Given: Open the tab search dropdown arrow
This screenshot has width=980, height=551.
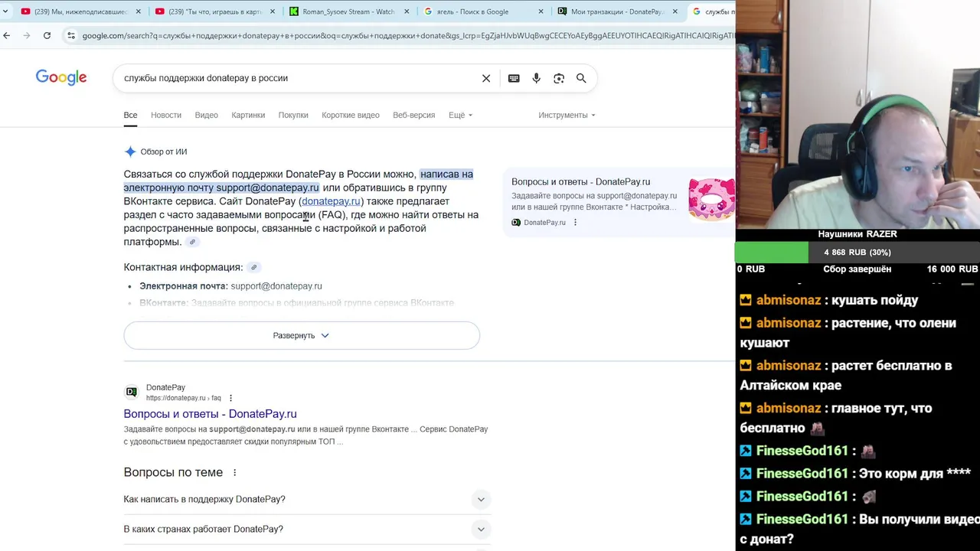Looking at the screenshot, I should [5, 11].
